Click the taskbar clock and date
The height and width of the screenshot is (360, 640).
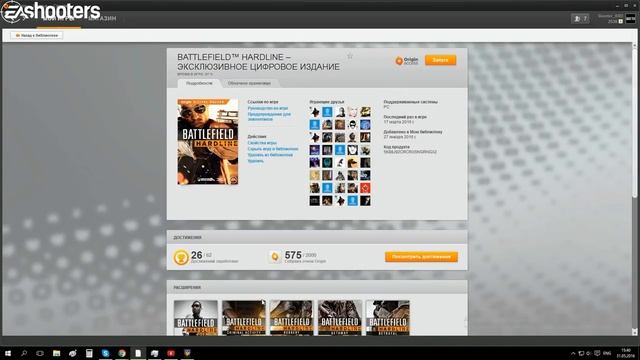tap(625, 353)
